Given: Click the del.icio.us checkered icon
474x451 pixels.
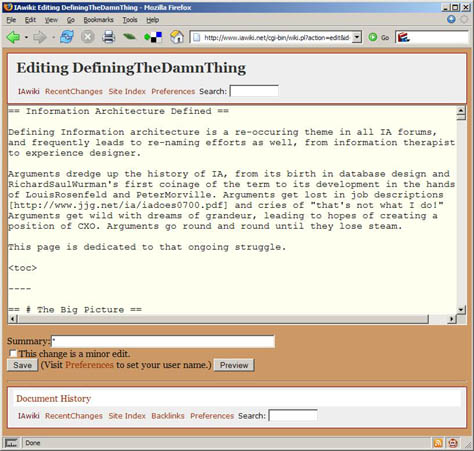Looking at the screenshot, I should (x=153, y=37).
